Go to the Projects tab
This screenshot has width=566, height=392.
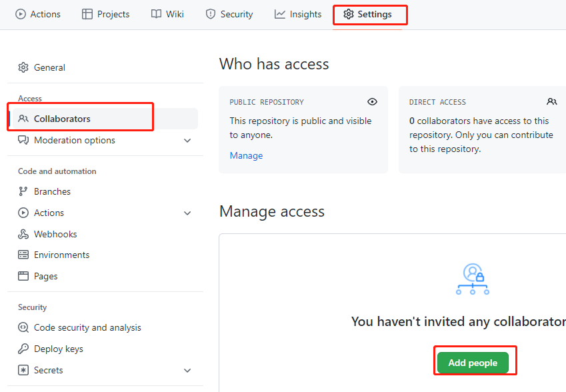[x=106, y=14]
